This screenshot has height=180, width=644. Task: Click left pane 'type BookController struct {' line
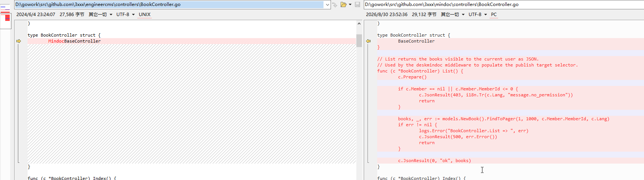click(64, 35)
